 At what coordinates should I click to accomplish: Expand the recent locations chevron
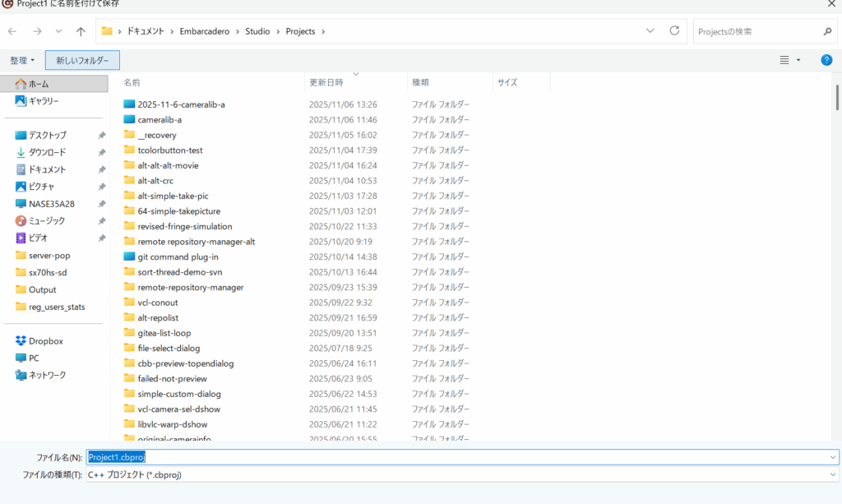[58, 31]
